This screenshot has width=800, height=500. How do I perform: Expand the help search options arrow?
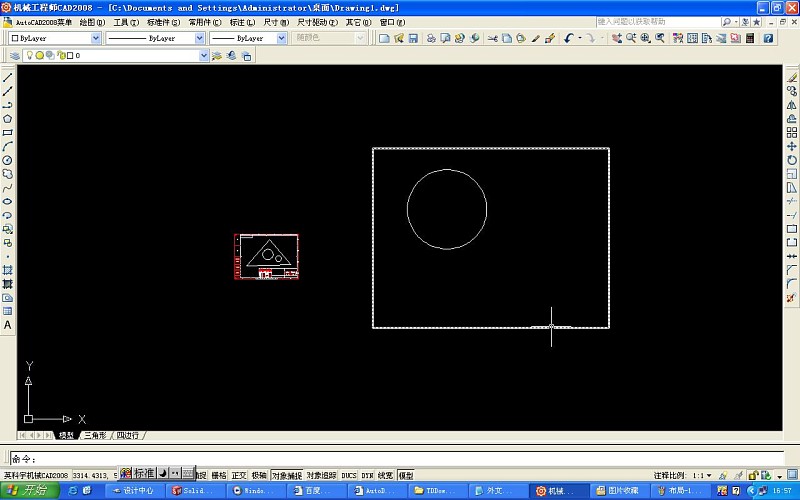[x=736, y=22]
